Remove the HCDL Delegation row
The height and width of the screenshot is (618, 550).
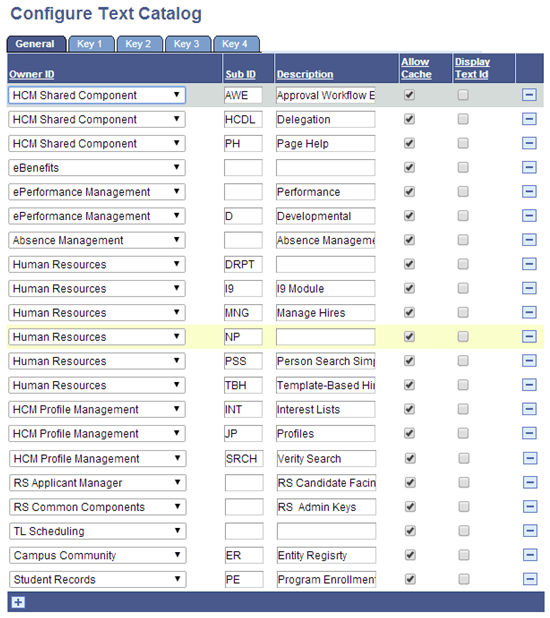tap(529, 119)
